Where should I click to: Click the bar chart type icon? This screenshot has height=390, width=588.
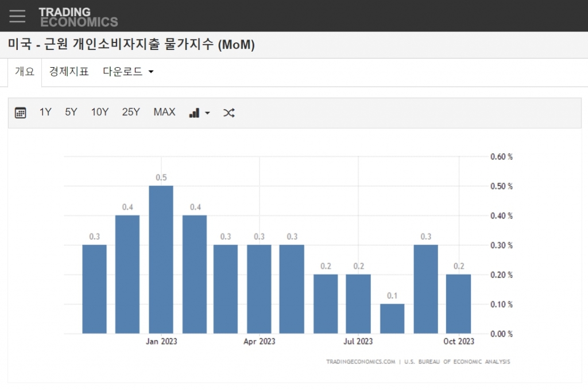[x=194, y=112]
